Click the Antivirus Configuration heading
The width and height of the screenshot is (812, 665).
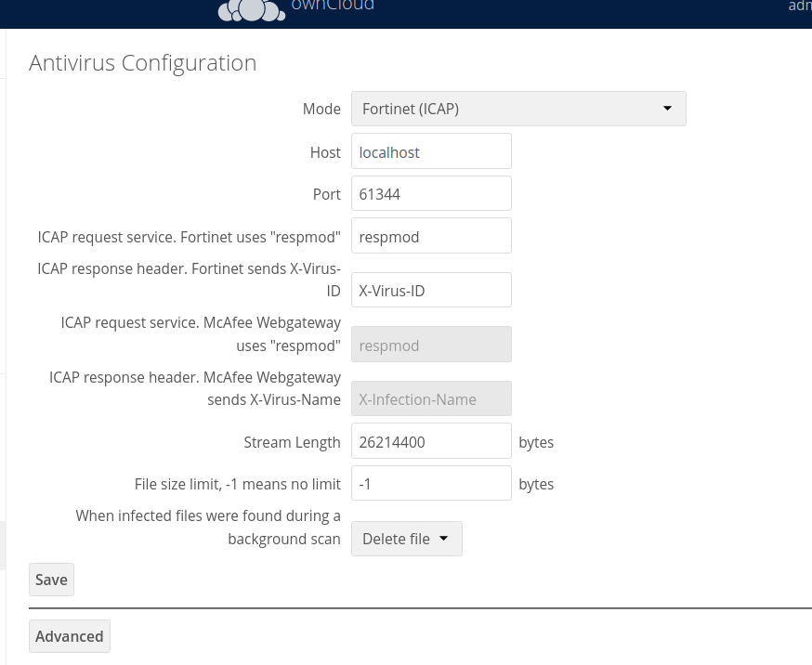pos(142,62)
